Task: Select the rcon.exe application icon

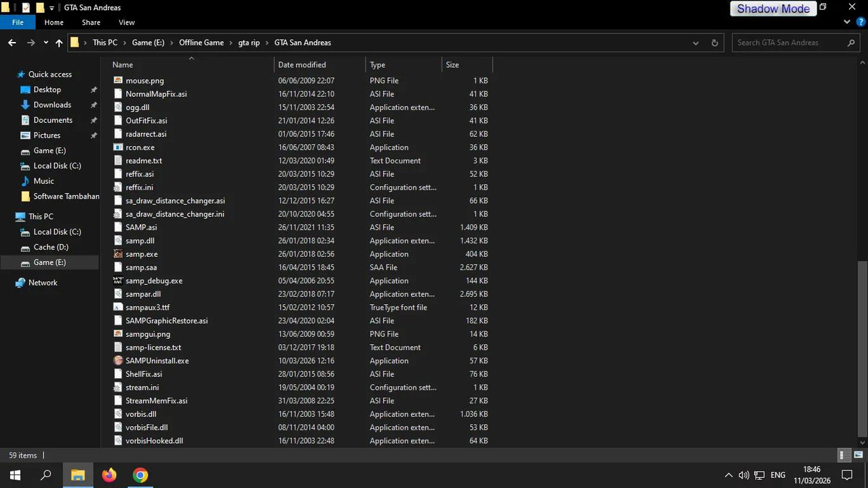Action: (118, 147)
